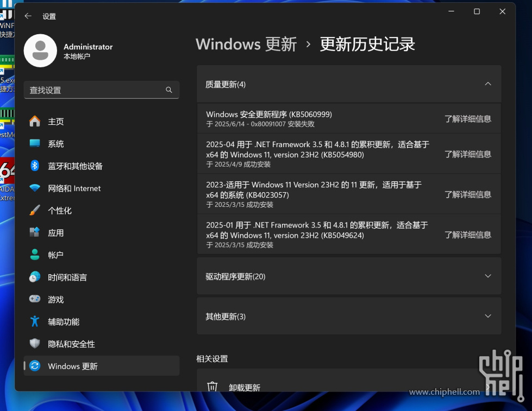Collapse the 质量更新(4) section chevron
This screenshot has width=532, height=411.
pos(488,84)
